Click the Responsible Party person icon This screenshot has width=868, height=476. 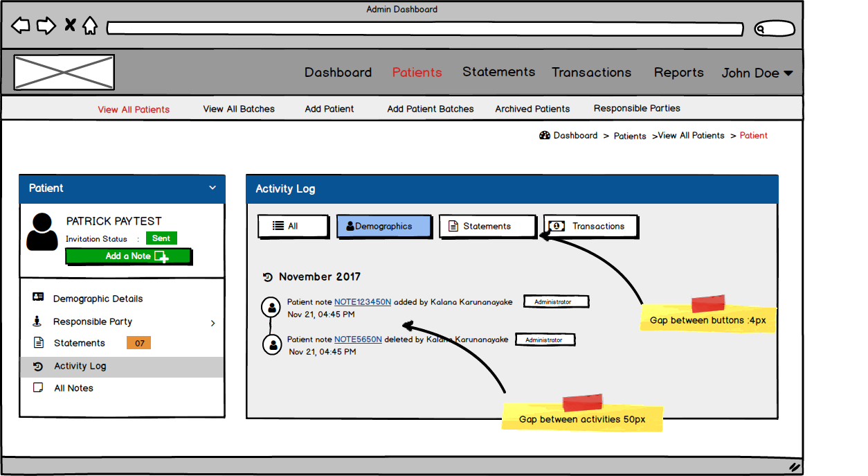(x=37, y=321)
